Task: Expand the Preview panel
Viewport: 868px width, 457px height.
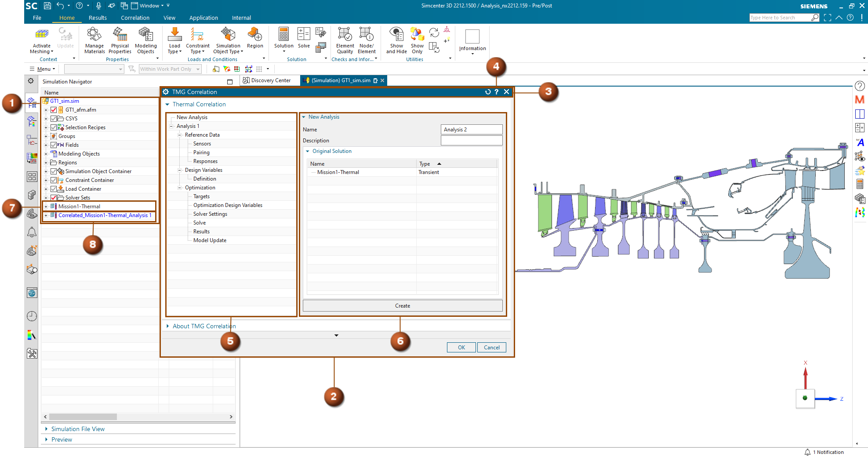Action: (x=47, y=439)
